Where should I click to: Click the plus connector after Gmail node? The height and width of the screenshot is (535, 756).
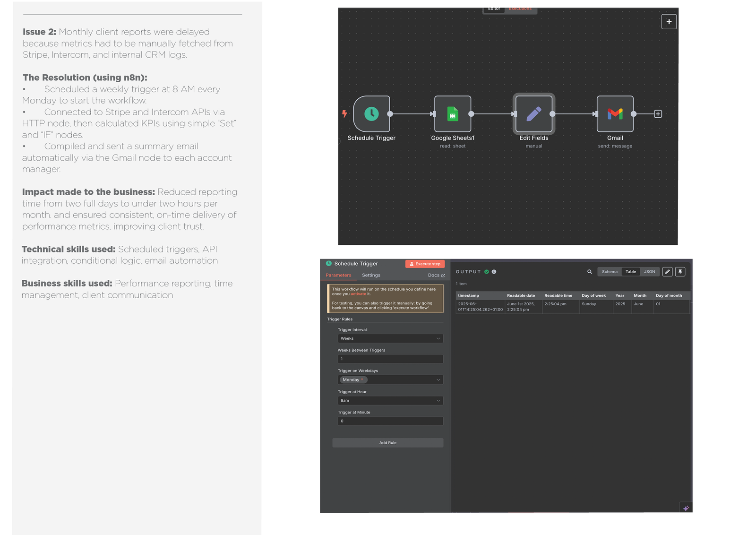tap(658, 114)
